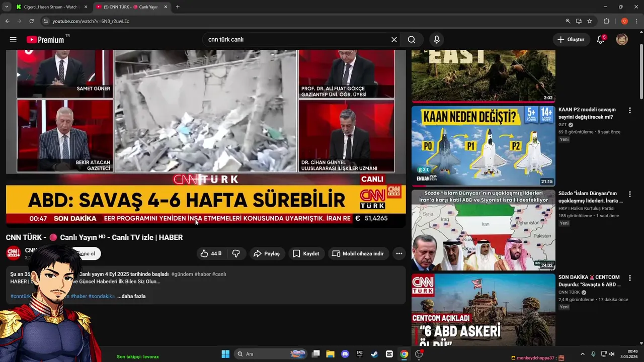
Task: Open KAAN NEDEN DEĞİŞTİ video thumbnail
Action: 484,146
